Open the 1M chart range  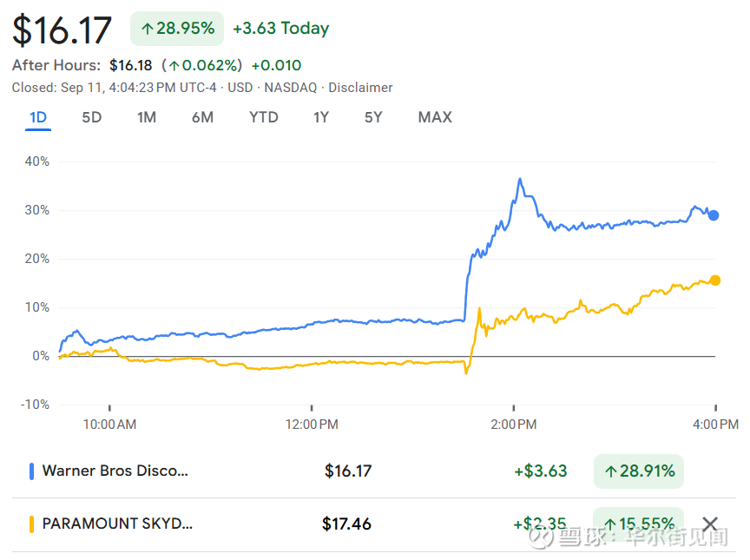[x=147, y=117]
